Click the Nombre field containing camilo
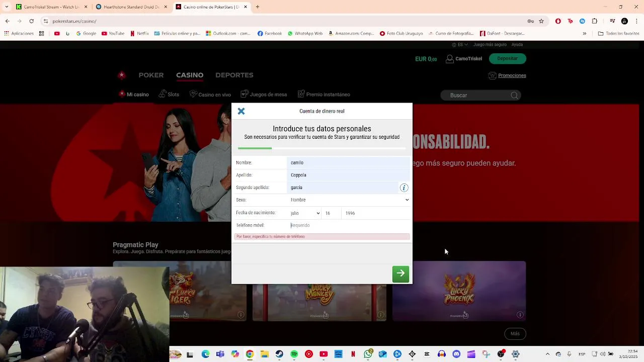This screenshot has height=362, width=644. tap(349, 162)
